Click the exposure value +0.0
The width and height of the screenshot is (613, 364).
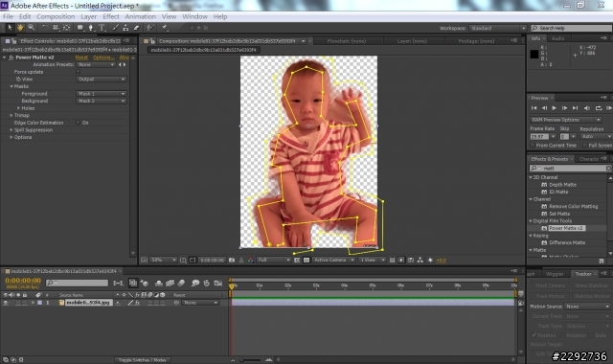coord(441,261)
